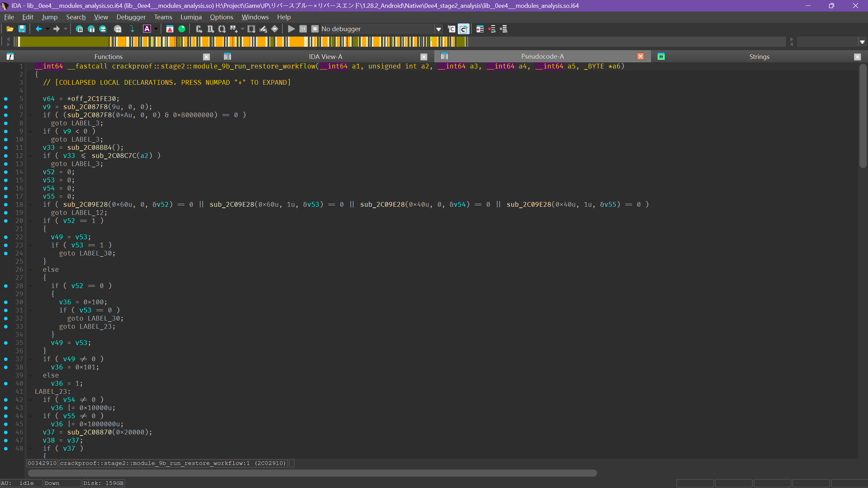Click the create code 'C' structure icon
868x488 pixels.
199,29
